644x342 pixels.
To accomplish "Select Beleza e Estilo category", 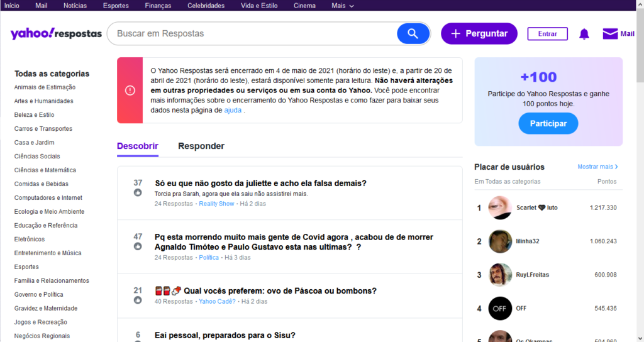I will [x=34, y=115].
